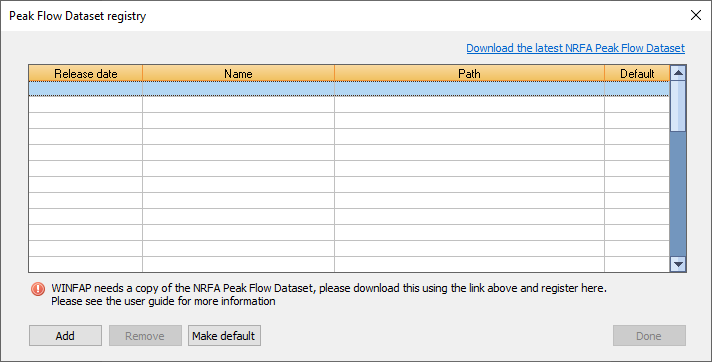Sort by Release date column header
Image resolution: width=712 pixels, height=362 pixels.
click(86, 73)
